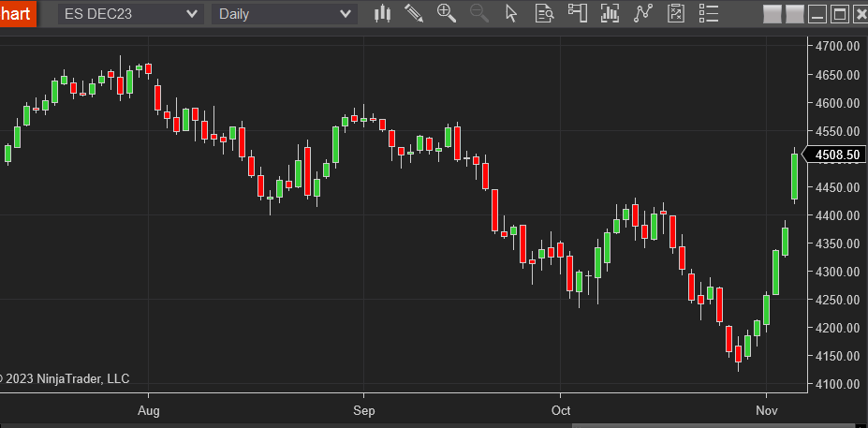Open the data box icon
This screenshot has height=428, width=868.
coord(544,13)
